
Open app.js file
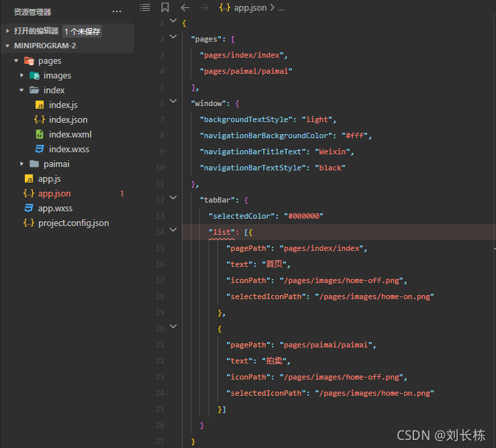click(50, 179)
